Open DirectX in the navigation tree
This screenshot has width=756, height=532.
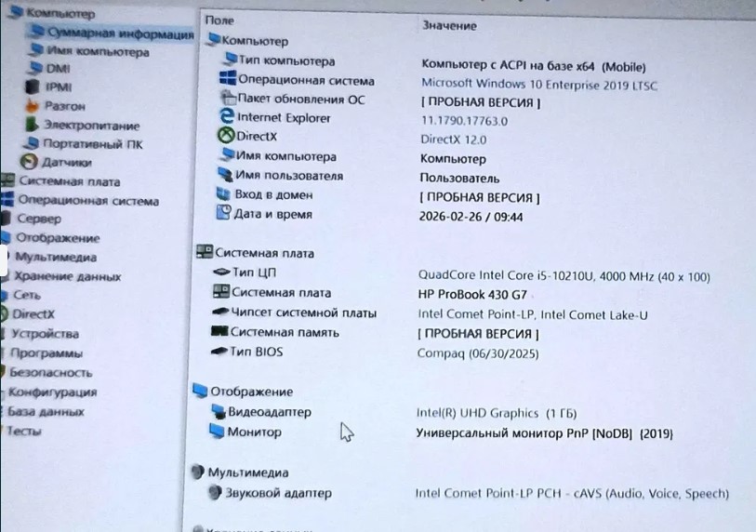[33, 314]
